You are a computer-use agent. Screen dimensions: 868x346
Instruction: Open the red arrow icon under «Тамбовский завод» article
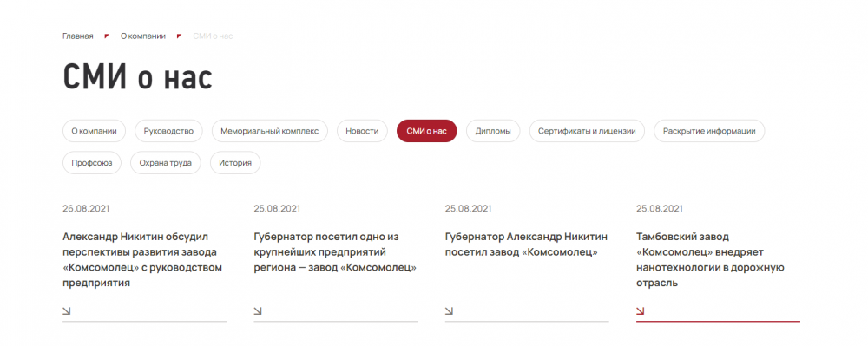coord(640,311)
